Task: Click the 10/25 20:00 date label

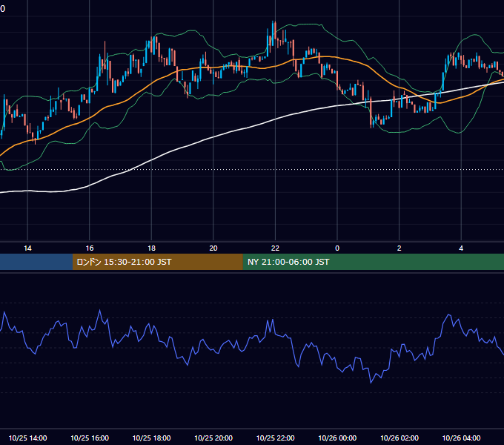Action: (213, 438)
